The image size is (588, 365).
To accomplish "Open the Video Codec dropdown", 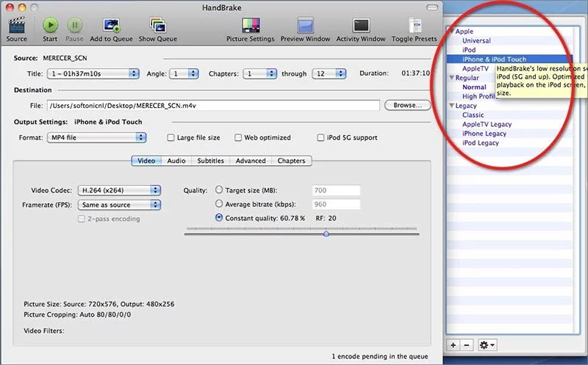I will point(119,190).
